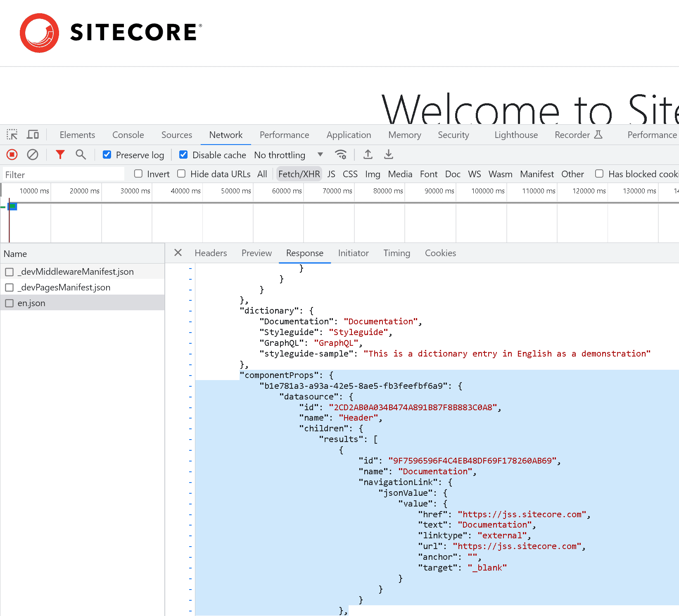Clear the network log
679x616 pixels.
(x=33, y=155)
